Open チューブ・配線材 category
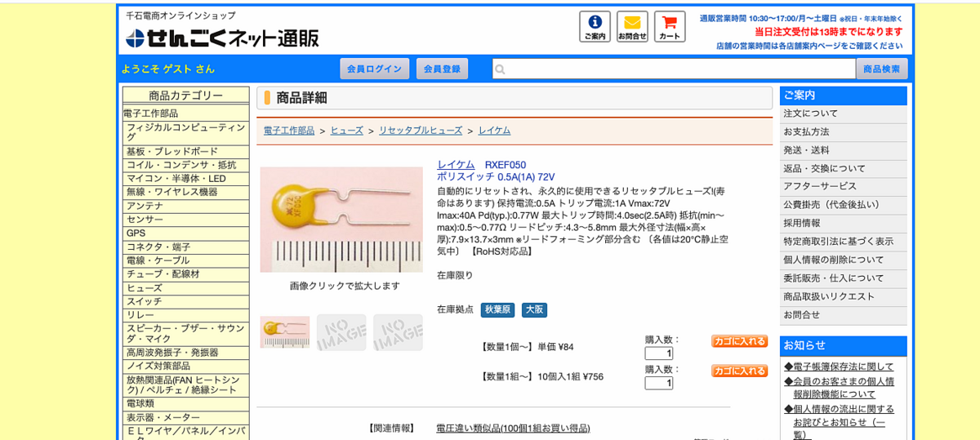 (x=185, y=273)
